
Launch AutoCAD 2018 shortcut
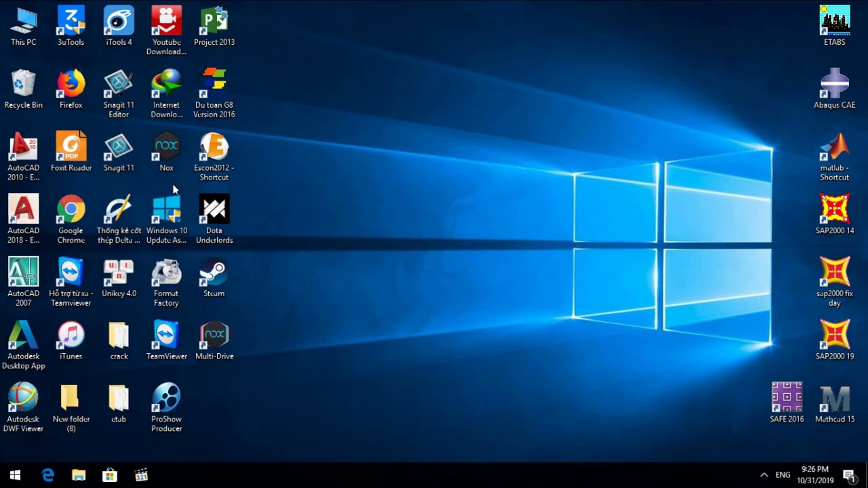coord(23,220)
